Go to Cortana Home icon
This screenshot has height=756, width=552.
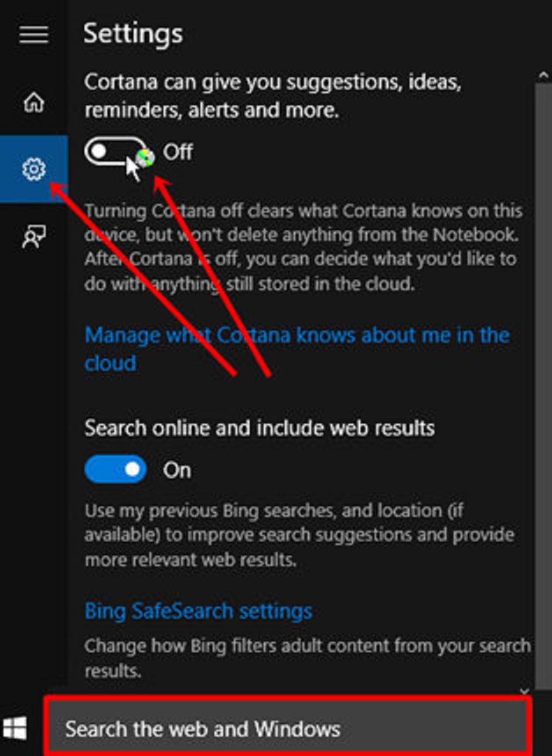click(x=34, y=103)
